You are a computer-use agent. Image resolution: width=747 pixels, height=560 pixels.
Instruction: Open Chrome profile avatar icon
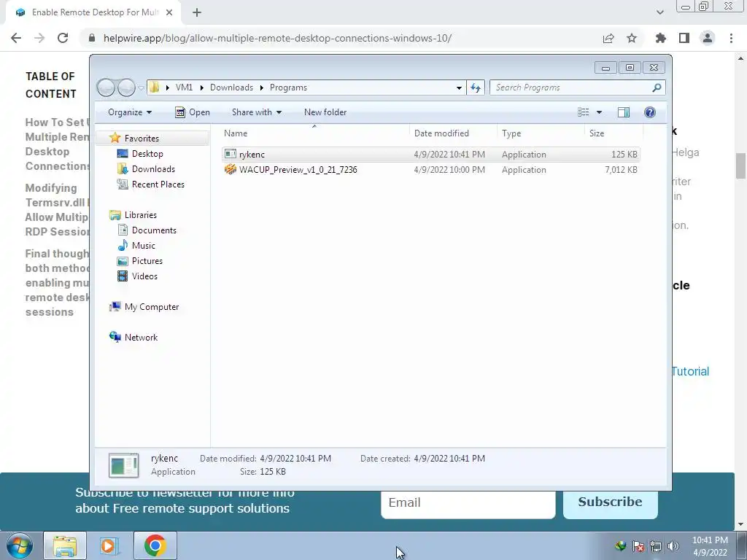(x=708, y=38)
